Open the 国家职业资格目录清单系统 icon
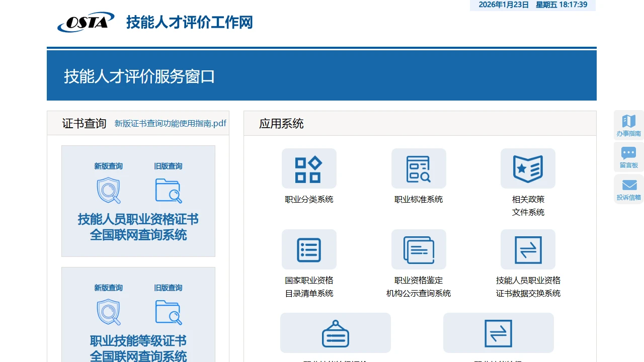This screenshot has width=644, height=362. pos(309,249)
